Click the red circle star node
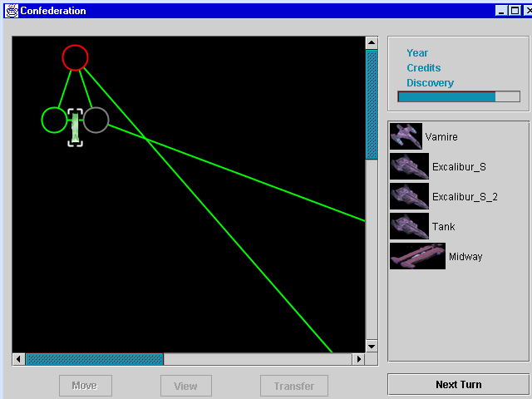This screenshot has height=399, width=532. 75,57
